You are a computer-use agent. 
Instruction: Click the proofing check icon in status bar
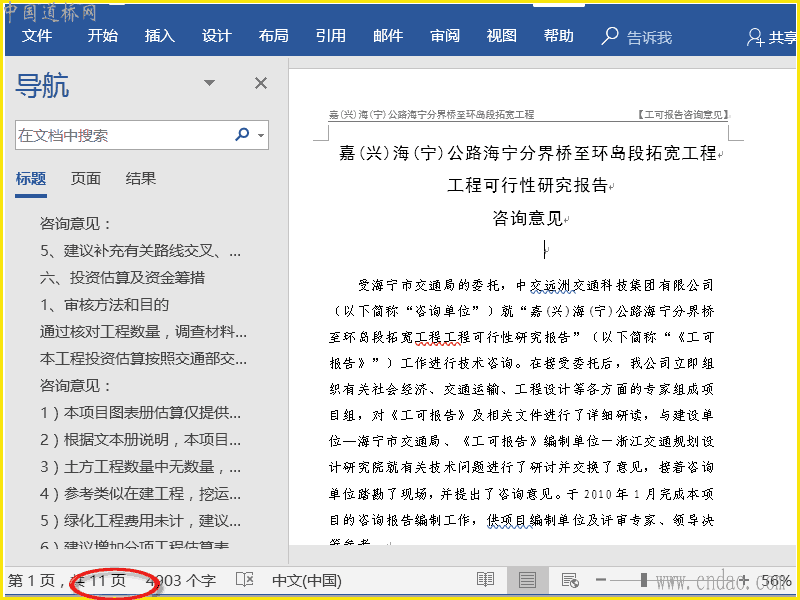245,580
